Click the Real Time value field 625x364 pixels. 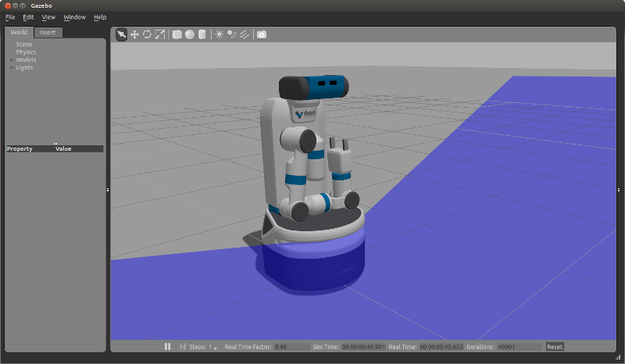(441, 347)
